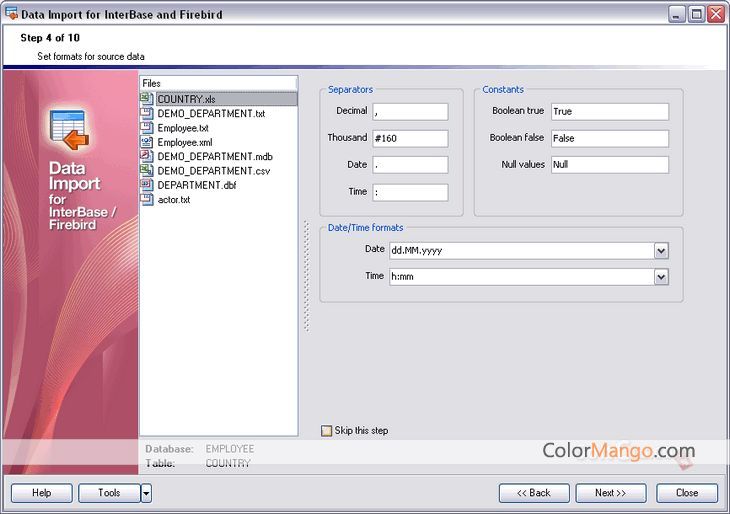The image size is (730, 514).
Task: Open the Date format dropdown arrow
Action: (661, 251)
